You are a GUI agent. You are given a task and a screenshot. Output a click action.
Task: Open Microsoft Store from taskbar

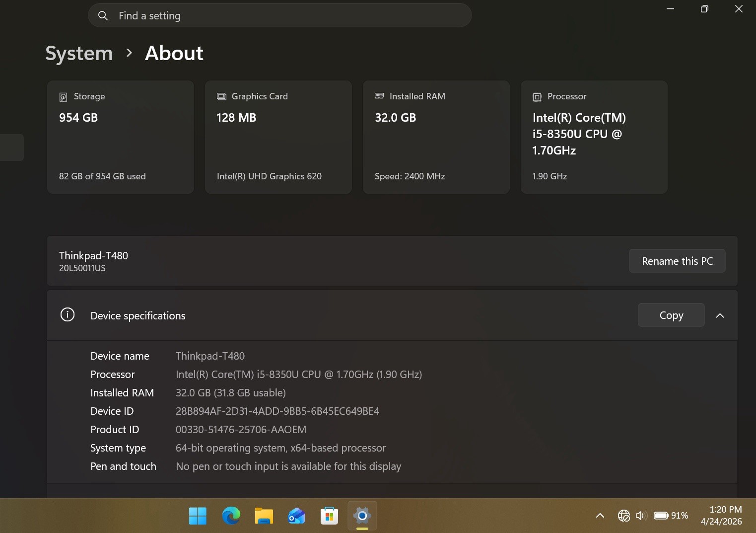(x=329, y=516)
